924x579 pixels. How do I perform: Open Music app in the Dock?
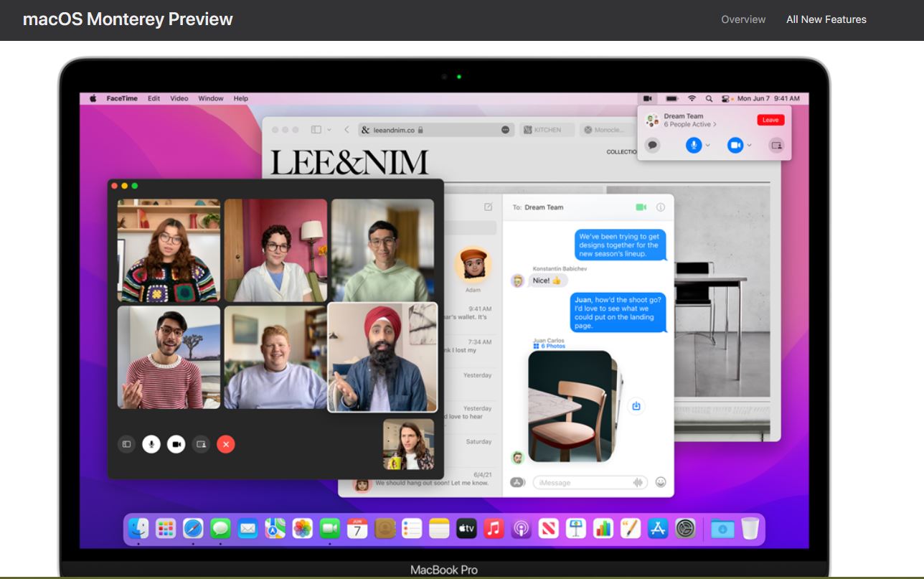point(494,529)
